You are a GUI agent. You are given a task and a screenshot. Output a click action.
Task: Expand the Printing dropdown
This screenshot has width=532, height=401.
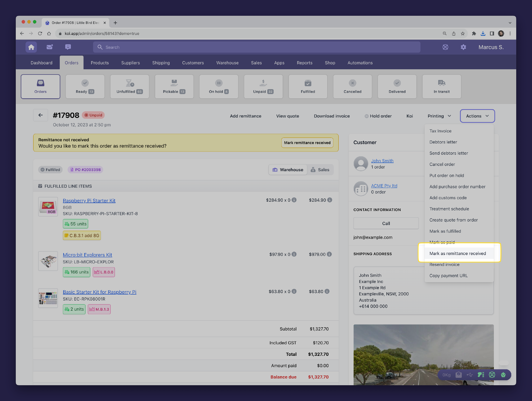pyautogui.click(x=439, y=116)
